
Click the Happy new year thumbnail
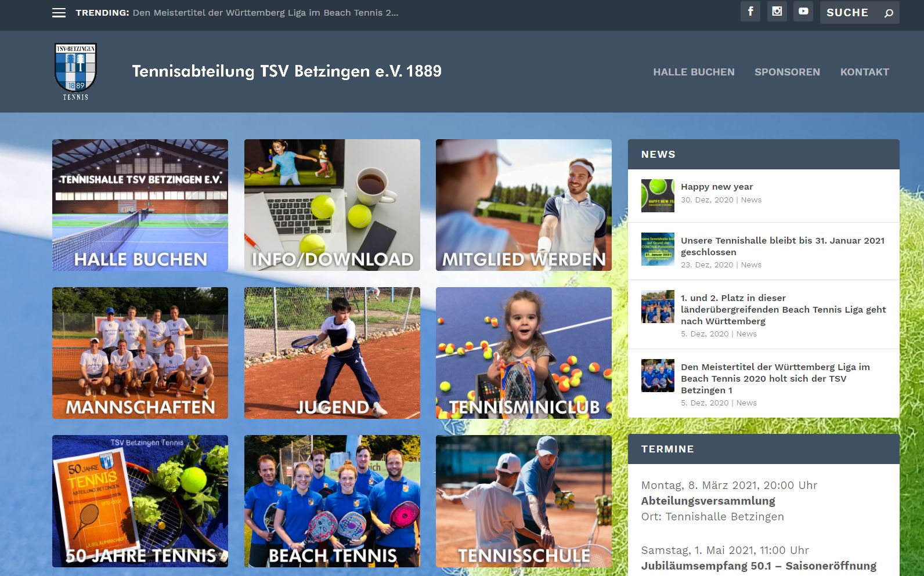tap(658, 195)
